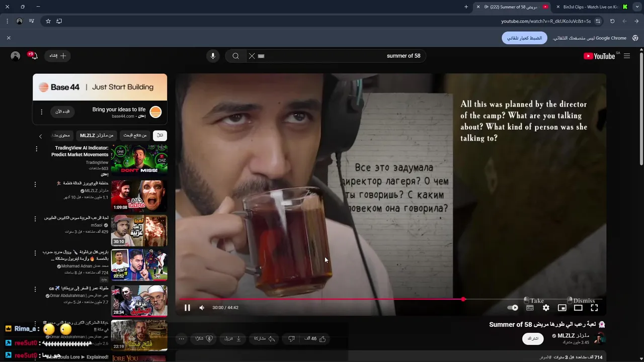Open options for خطفنا اليوتيوبرز video
Image resolution: width=644 pixels, height=362 pixels.
click(35, 185)
